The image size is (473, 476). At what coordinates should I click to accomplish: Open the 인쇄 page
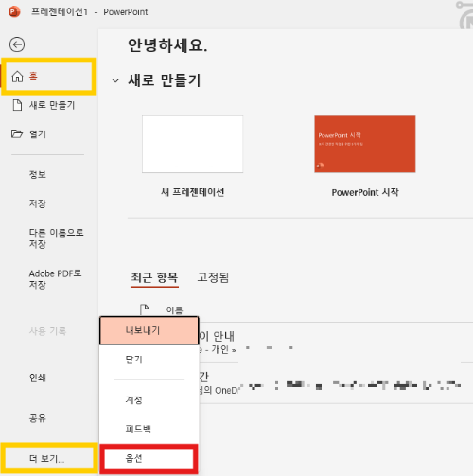tap(38, 378)
